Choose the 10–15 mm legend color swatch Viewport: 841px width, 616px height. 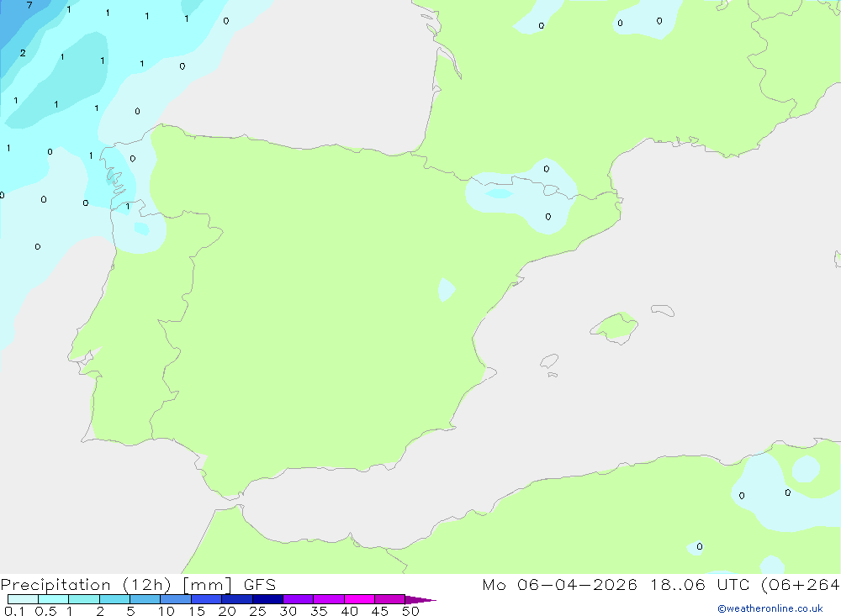coord(176,599)
